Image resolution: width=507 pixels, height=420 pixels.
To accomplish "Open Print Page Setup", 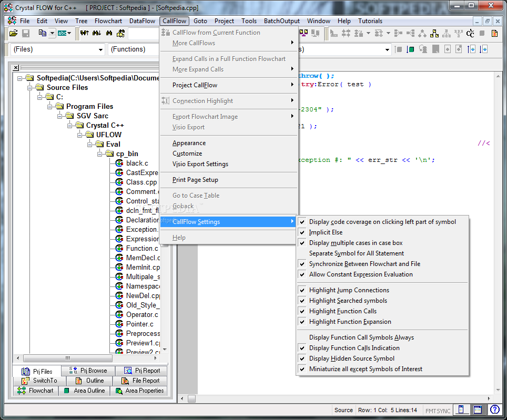I will click(229, 180).
